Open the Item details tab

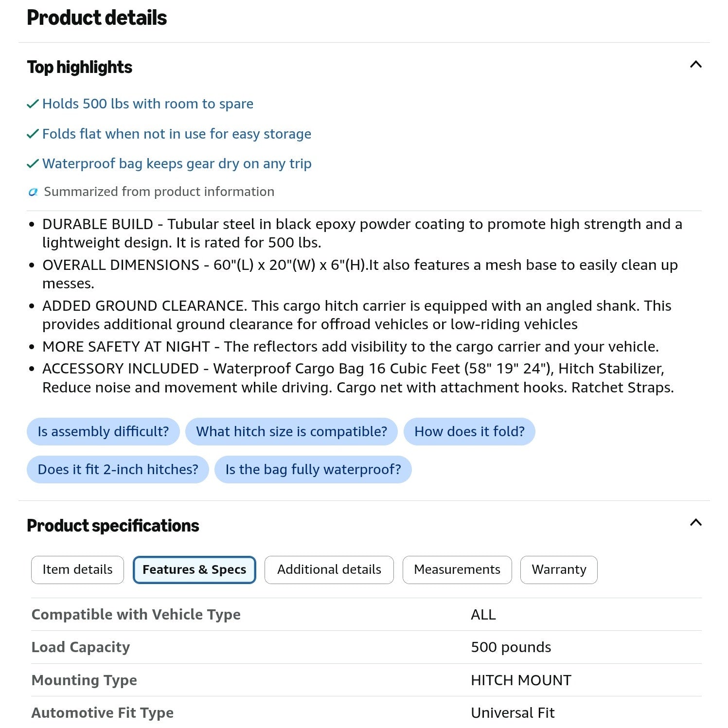(77, 569)
